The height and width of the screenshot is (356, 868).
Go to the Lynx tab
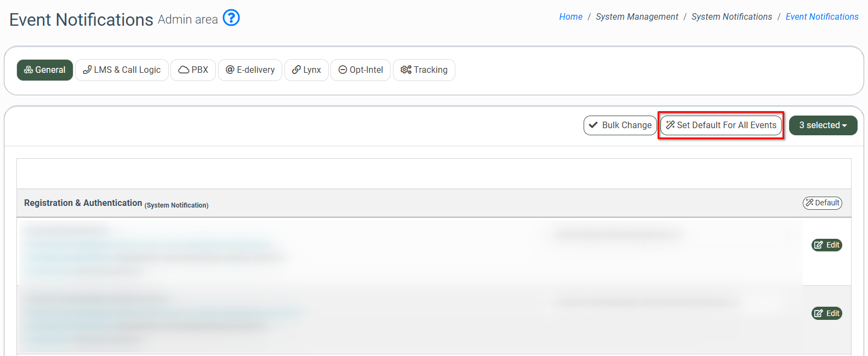(306, 70)
